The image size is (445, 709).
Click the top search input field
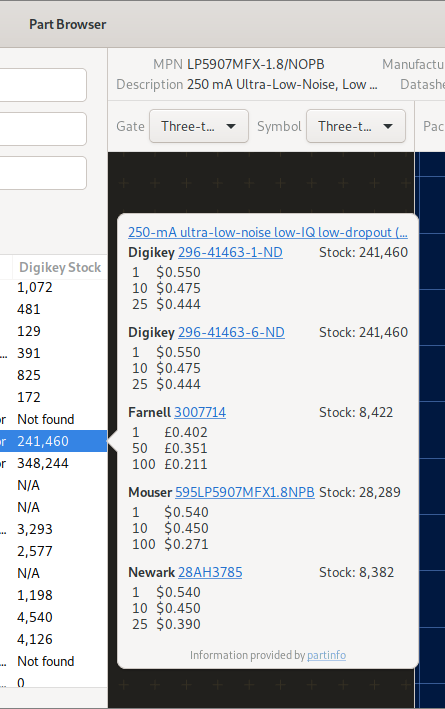point(43,85)
